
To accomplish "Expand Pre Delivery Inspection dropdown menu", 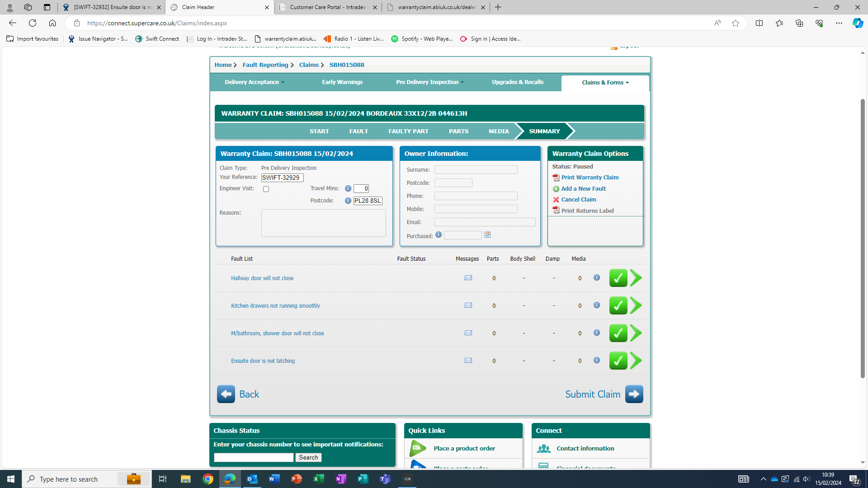I will click(429, 82).
